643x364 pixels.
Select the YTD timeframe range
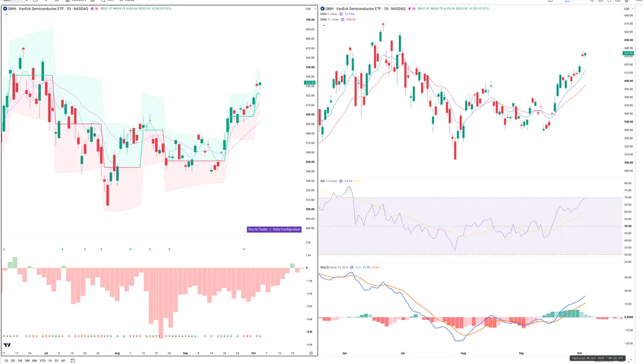click(42, 361)
